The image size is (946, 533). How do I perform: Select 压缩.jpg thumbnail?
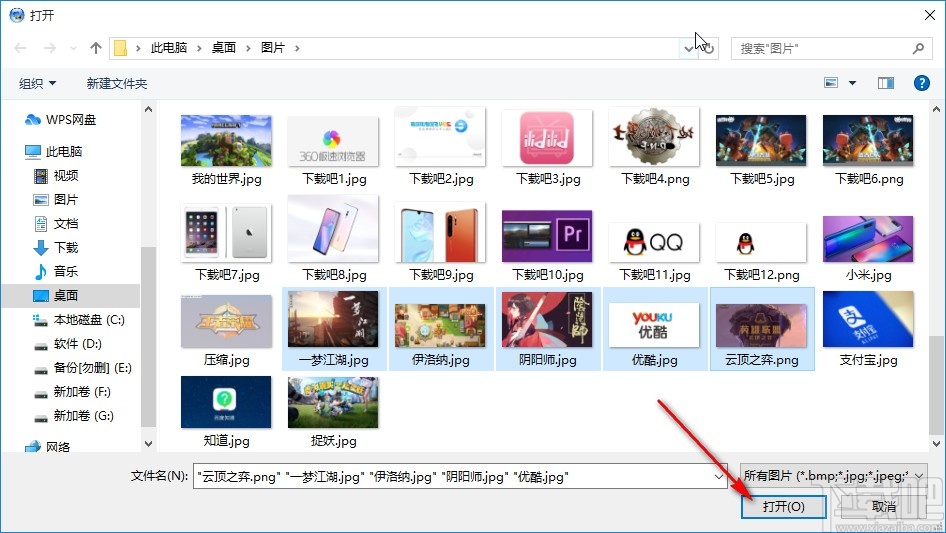[x=226, y=322]
